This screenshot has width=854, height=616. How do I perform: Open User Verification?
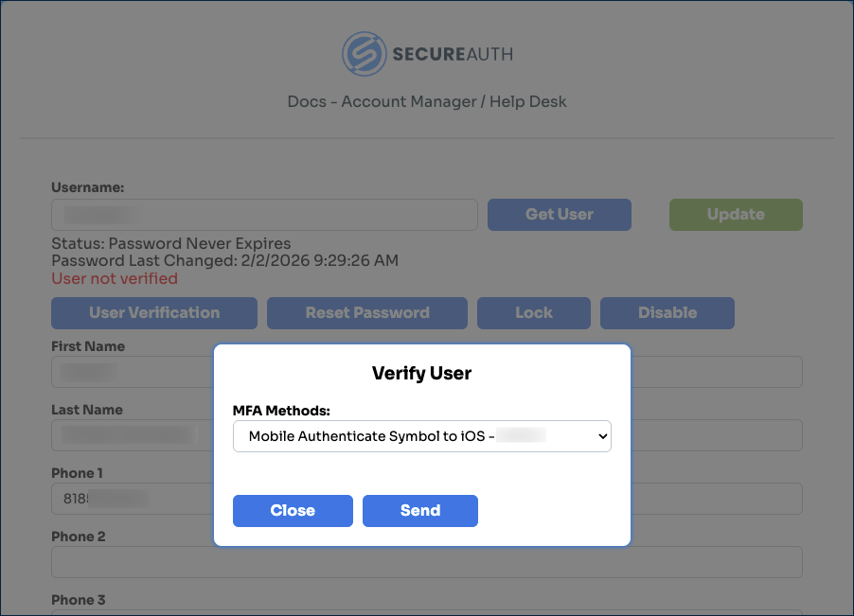(x=154, y=313)
